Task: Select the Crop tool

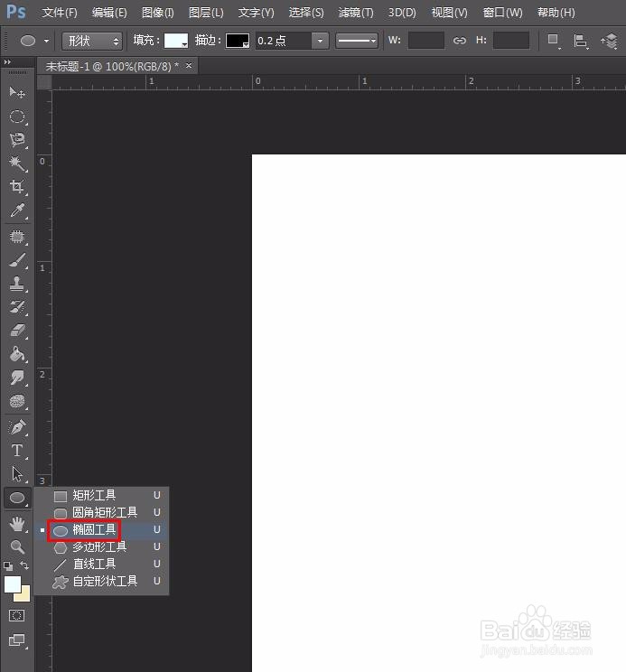Action: point(17,186)
